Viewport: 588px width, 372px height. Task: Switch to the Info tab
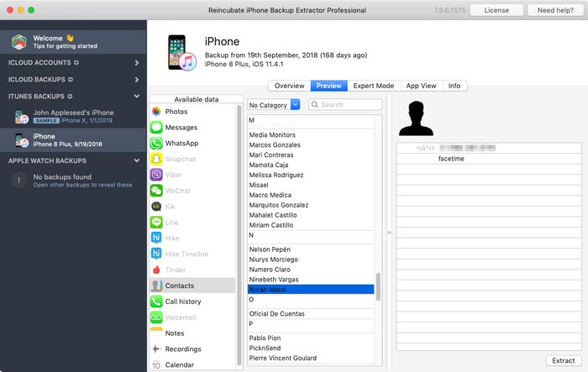click(x=454, y=86)
